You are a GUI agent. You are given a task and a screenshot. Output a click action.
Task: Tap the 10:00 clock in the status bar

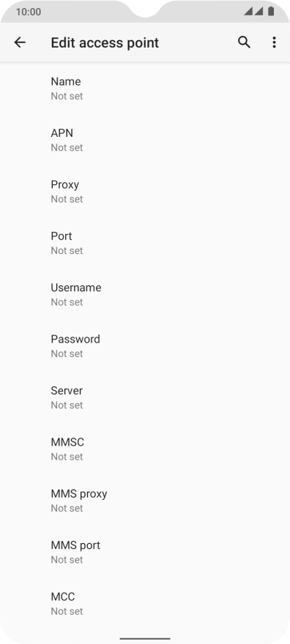click(x=29, y=12)
